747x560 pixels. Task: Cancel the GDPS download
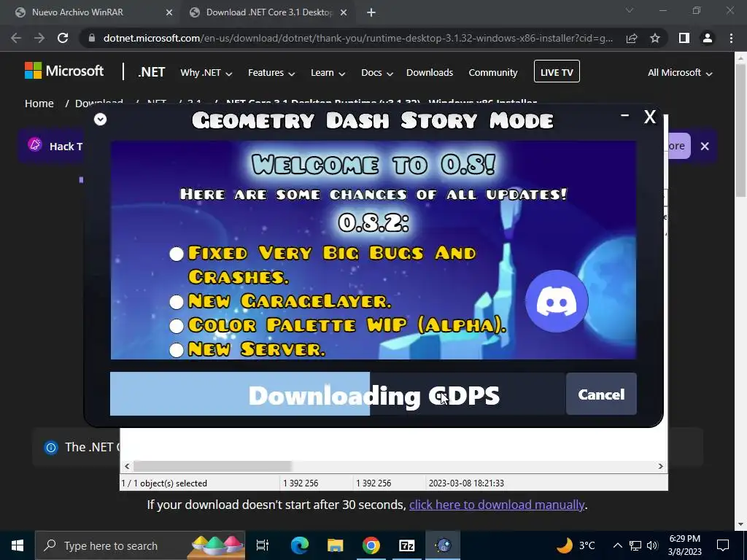click(x=601, y=394)
